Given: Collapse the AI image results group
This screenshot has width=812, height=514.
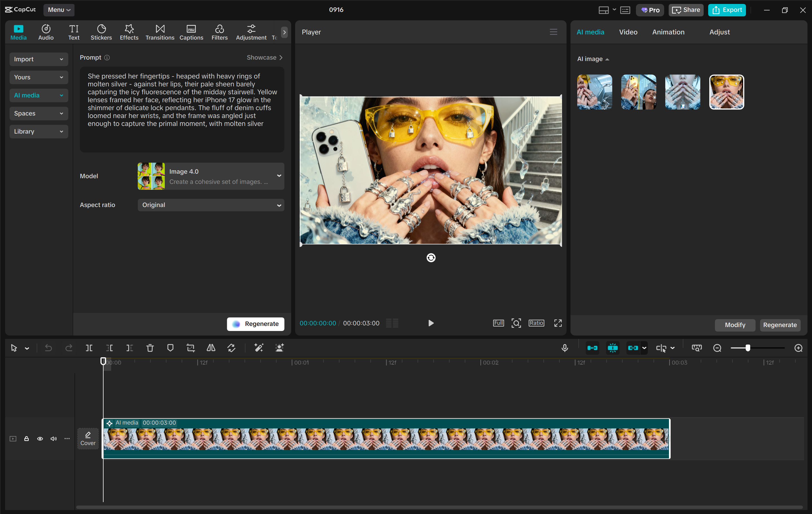Looking at the screenshot, I should click(x=607, y=59).
